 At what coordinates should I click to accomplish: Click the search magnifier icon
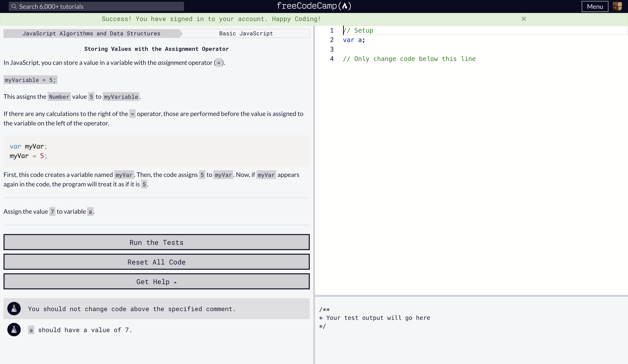point(14,6)
